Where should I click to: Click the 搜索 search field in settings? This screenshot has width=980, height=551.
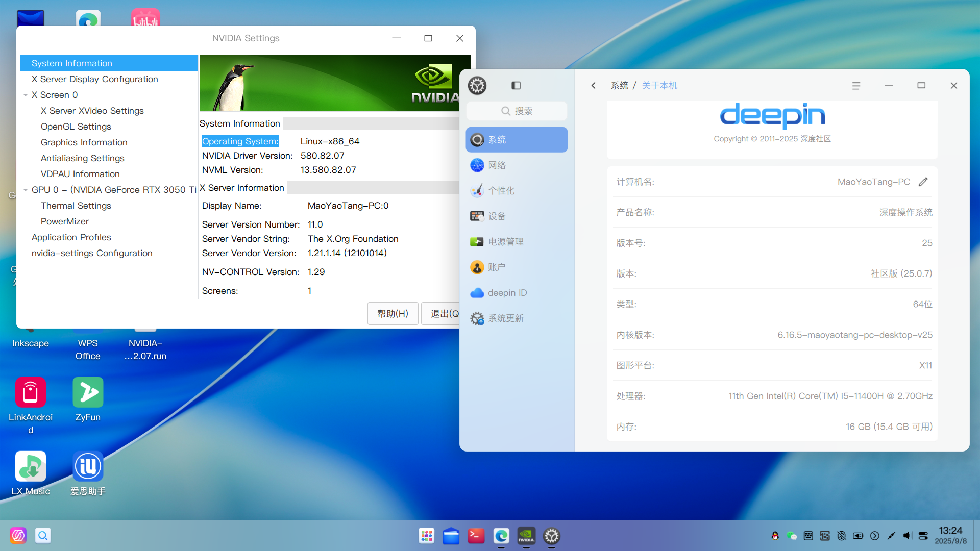517,111
